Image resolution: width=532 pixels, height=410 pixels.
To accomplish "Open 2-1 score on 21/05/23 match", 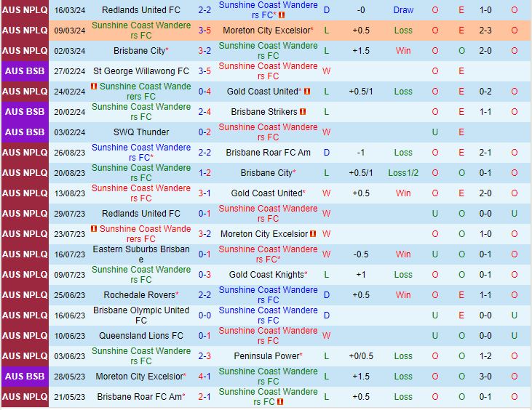I will (205, 397).
